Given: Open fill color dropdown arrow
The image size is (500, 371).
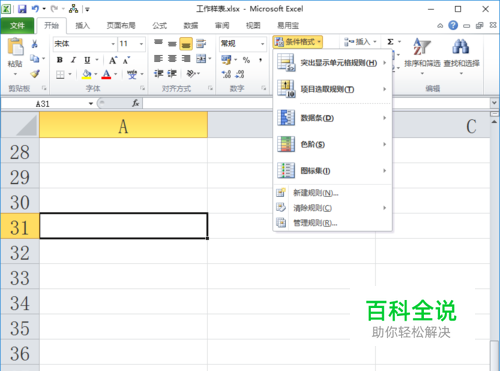Looking at the screenshot, I should click(x=96, y=74).
